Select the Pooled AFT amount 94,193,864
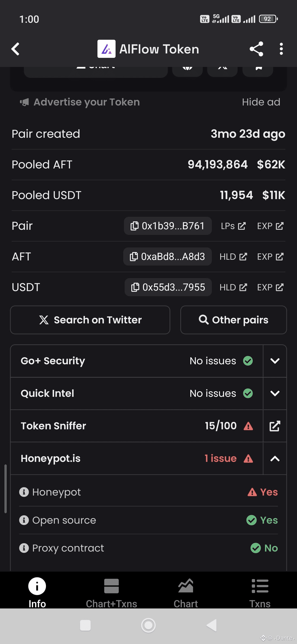297x644 pixels. point(218,165)
